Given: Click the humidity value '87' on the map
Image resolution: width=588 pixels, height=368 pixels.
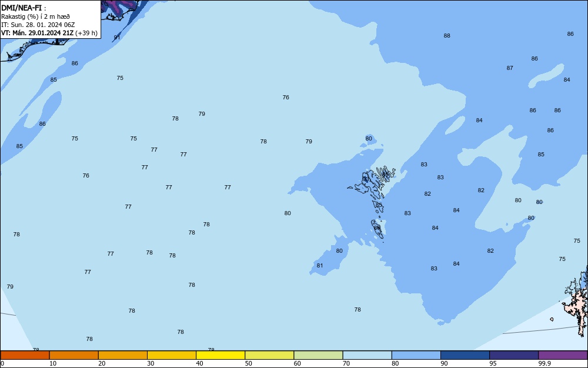Looking at the screenshot, I should (510, 68).
